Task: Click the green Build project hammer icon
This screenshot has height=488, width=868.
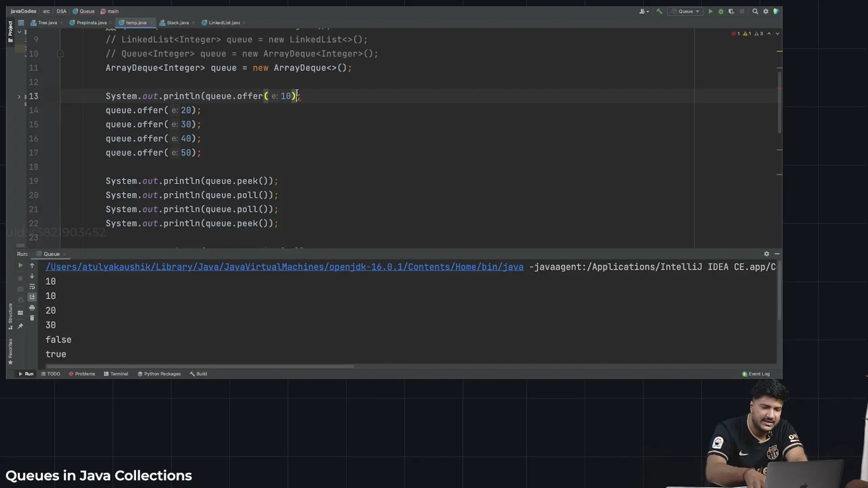Action: tap(659, 11)
